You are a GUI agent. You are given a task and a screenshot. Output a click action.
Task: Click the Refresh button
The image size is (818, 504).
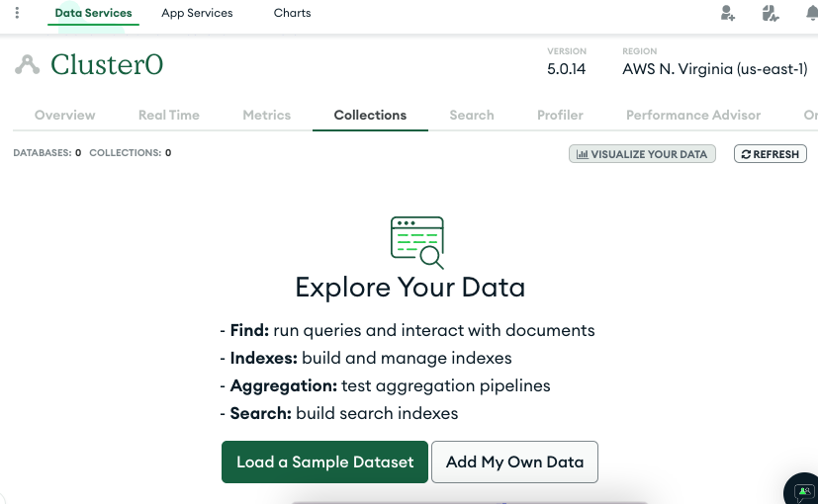point(771,154)
